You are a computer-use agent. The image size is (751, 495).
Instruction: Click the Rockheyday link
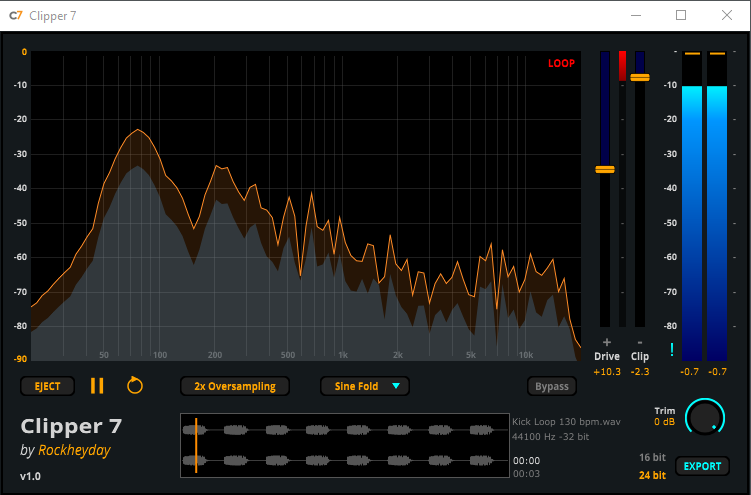(x=74, y=450)
